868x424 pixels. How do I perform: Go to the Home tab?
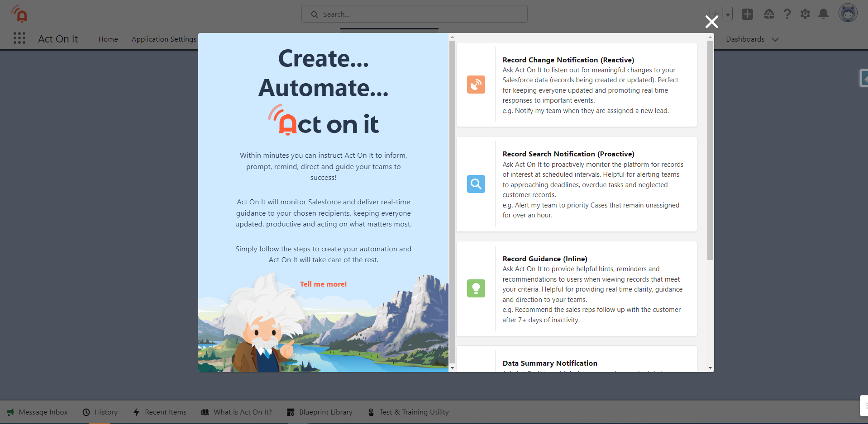point(108,39)
